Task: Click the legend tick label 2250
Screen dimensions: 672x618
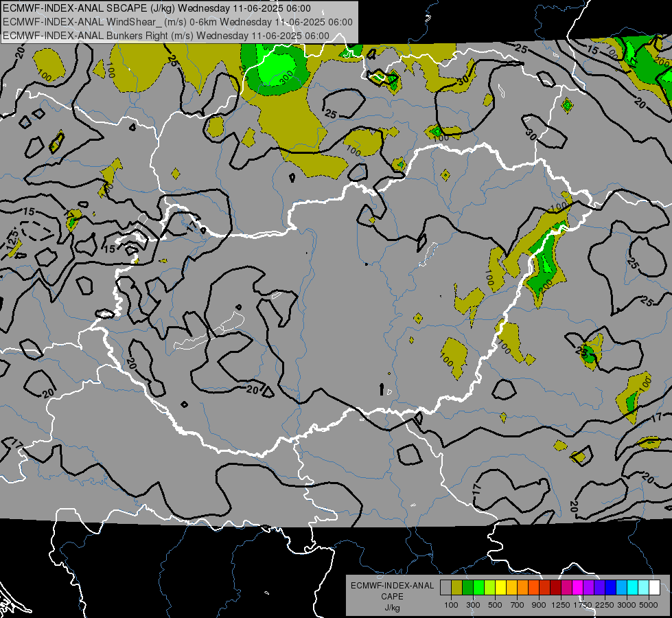Action: pos(605,605)
